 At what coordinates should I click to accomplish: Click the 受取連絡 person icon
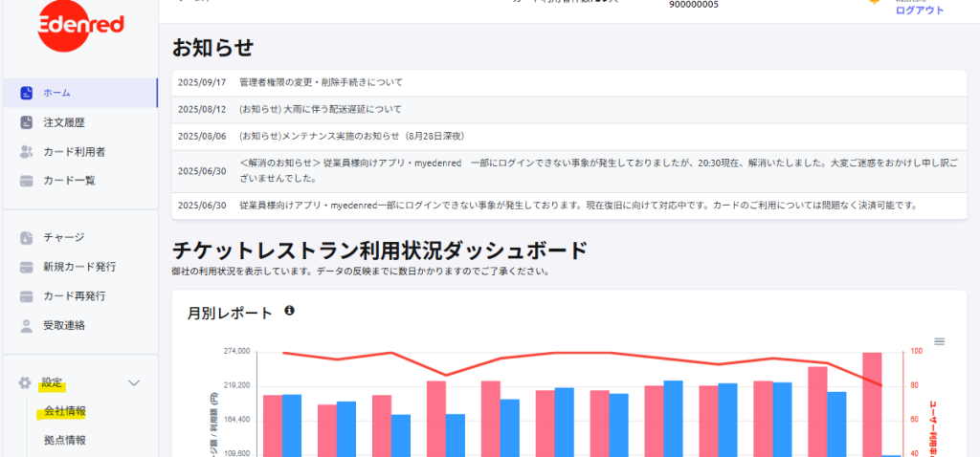click(x=26, y=325)
